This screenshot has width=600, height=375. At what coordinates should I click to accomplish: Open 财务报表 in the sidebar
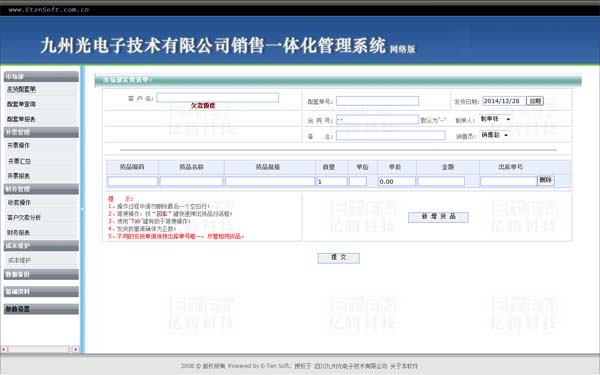(18, 233)
